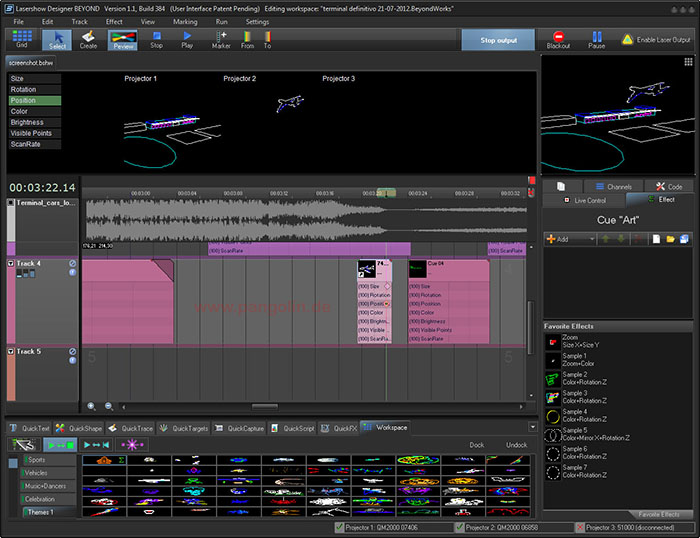Click Track 5 lower blue round button
The height and width of the screenshot is (538, 700).
72,360
